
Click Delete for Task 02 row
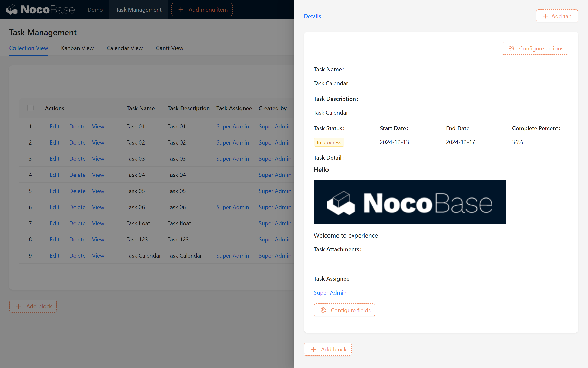tap(77, 143)
